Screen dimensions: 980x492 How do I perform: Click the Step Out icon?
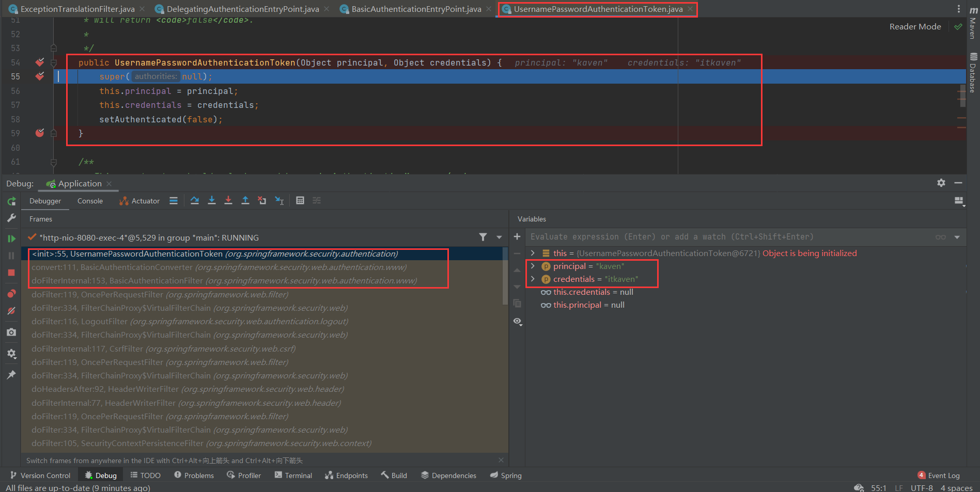click(245, 201)
